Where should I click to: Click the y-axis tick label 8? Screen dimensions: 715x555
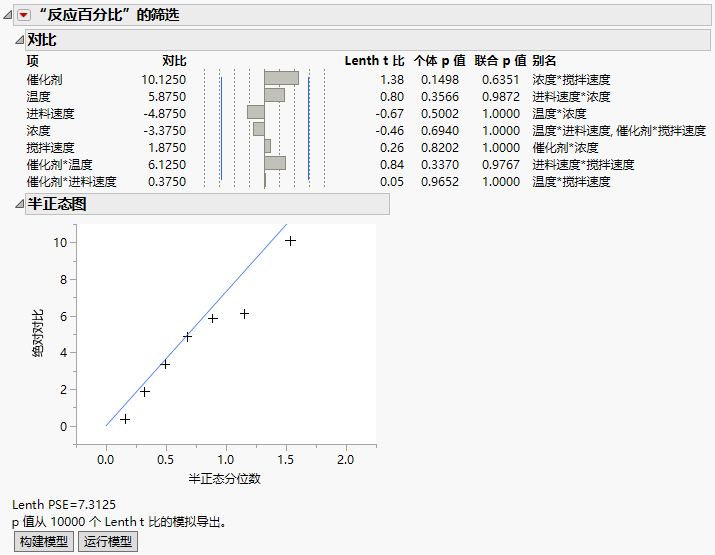click(x=63, y=280)
